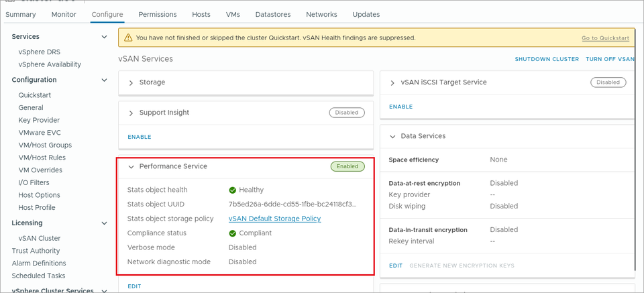This screenshot has width=644, height=293.
Task: Click Space efficiency label
Action: click(414, 160)
